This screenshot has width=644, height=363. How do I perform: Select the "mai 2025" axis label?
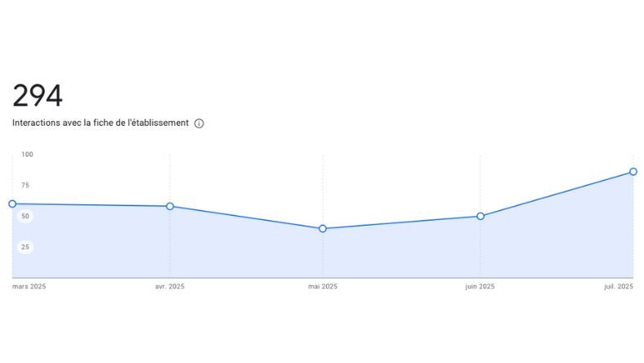click(x=323, y=287)
